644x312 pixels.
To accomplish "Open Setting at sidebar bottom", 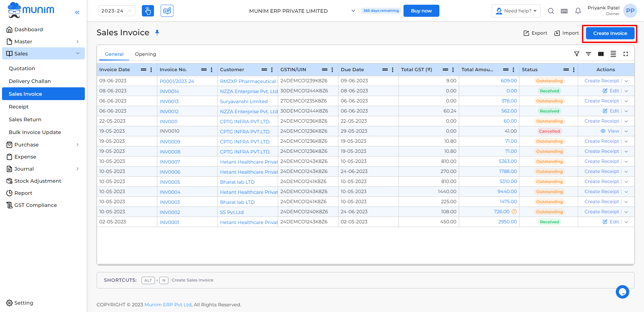I will [x=20, y=303].
